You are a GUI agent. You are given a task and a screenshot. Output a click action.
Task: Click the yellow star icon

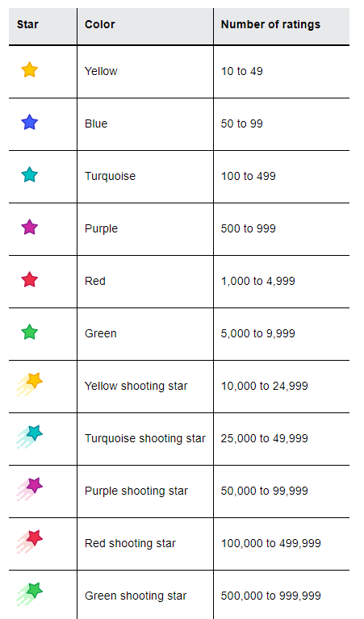30,70
